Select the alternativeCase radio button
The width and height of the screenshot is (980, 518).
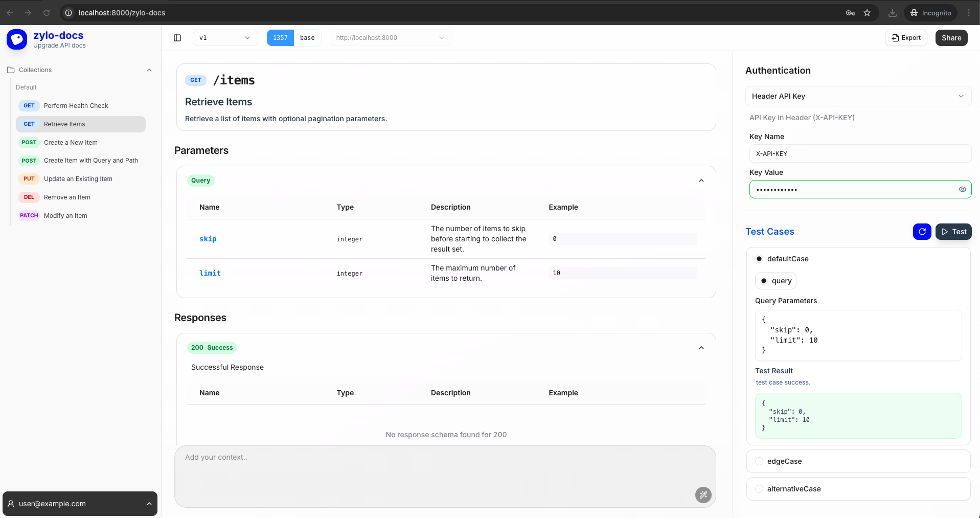tap(759, 489)
